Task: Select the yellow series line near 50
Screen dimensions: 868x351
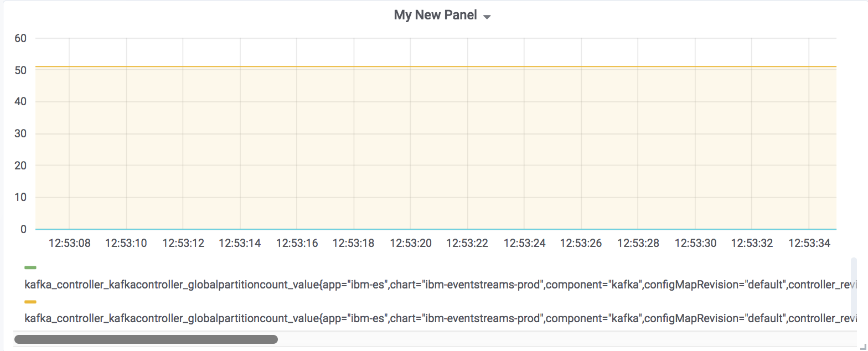Action: (x=436, y=67)
